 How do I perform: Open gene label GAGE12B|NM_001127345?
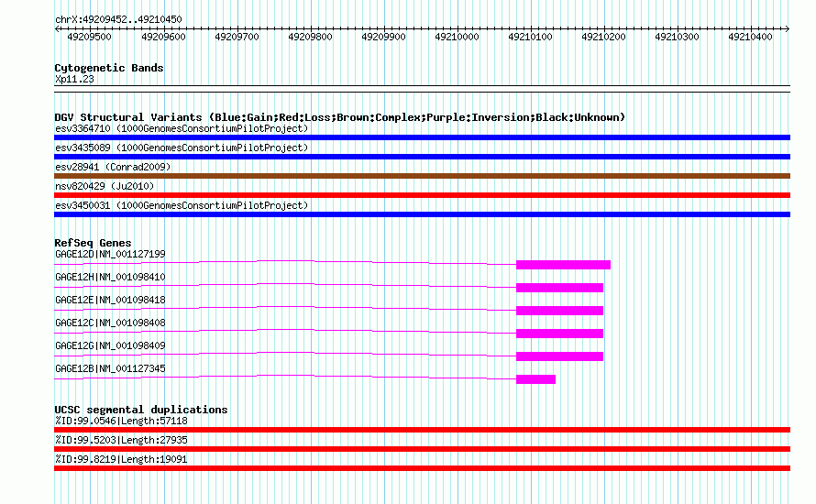(x=110, y=368)
